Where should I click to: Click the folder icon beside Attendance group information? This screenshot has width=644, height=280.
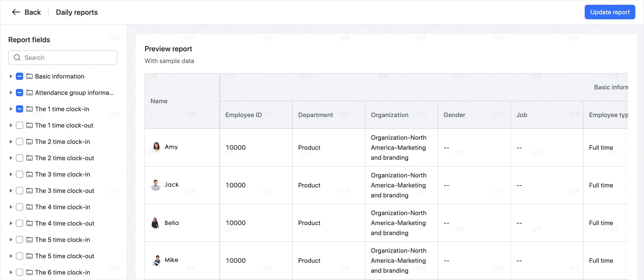(29, 93)
